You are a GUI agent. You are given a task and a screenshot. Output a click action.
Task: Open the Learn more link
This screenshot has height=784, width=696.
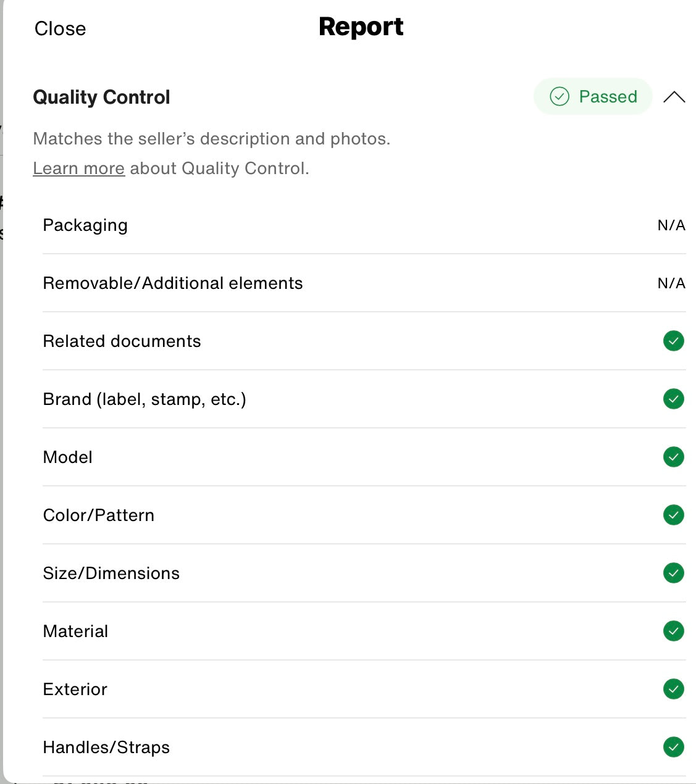(x=78, y=168)
